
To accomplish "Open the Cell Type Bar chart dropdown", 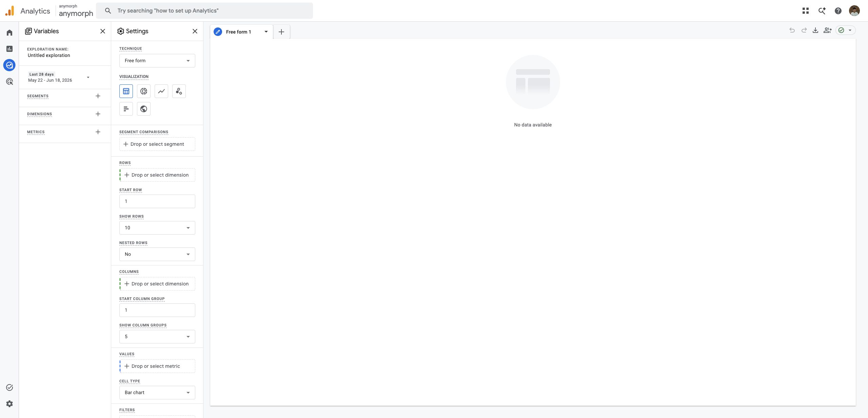I will click(157, 393).
